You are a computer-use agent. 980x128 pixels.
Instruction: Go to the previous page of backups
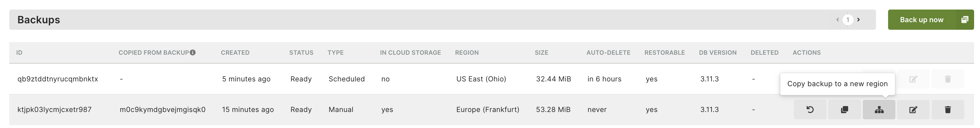(837, 20)
